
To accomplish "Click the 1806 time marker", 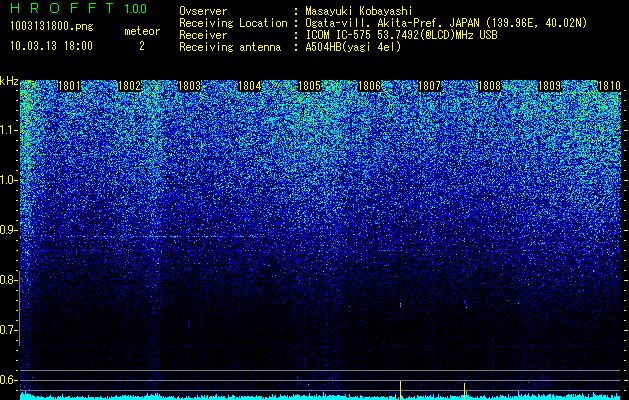I will click(x=369, y=86).
